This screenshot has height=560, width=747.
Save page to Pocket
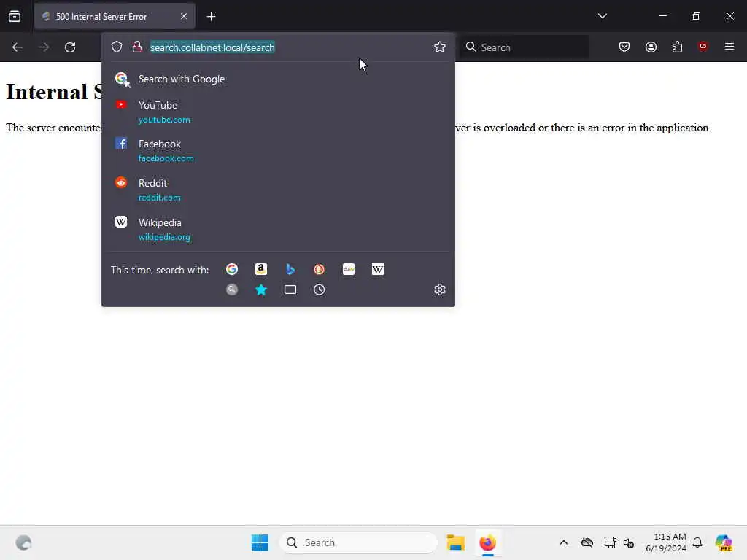pos(624,47)
